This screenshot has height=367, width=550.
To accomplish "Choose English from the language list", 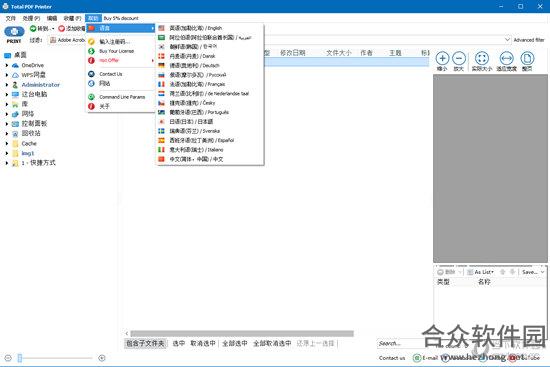I will point(209,28).
